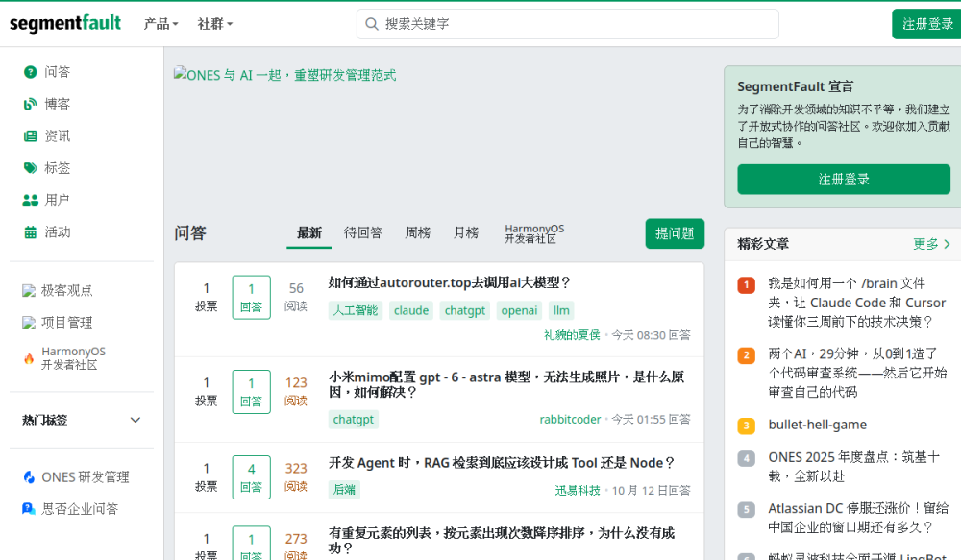Open question about autorouter.top 调用ai大模型

(450, 282)
